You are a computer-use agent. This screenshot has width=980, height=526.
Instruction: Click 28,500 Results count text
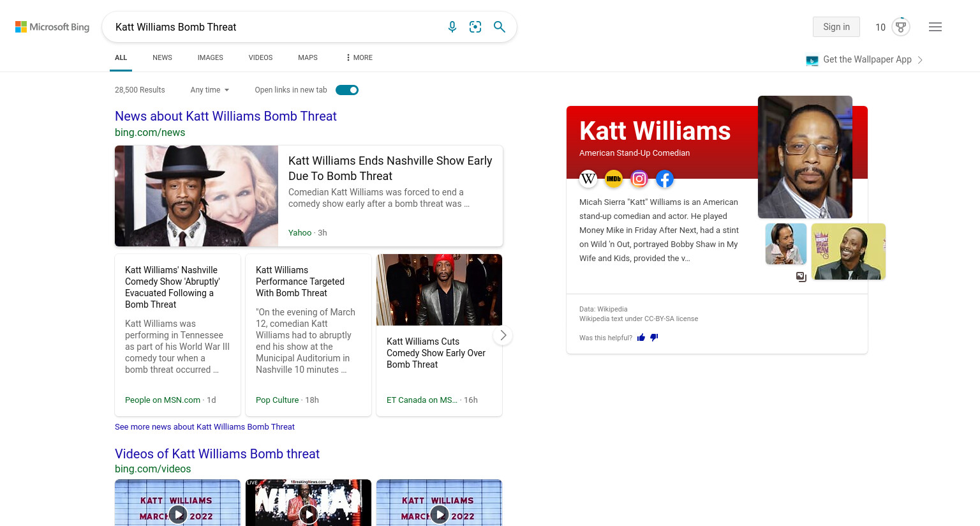[140, 90]
